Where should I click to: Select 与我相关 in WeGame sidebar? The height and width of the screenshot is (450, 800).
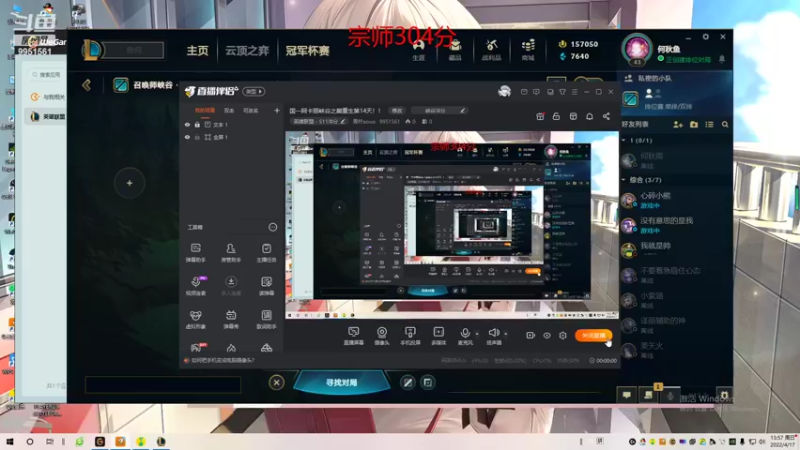47,96
